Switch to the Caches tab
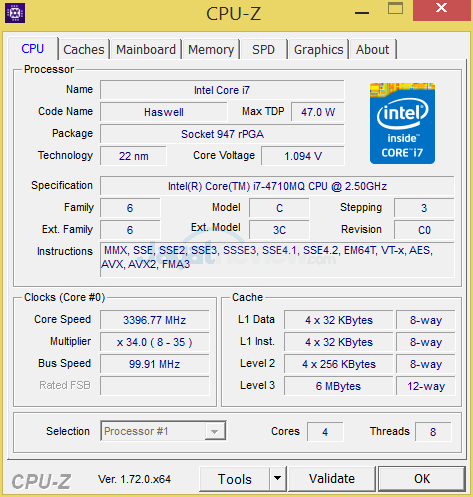The height and width of the screenshot is (497, 473). [x=84, y=50]
